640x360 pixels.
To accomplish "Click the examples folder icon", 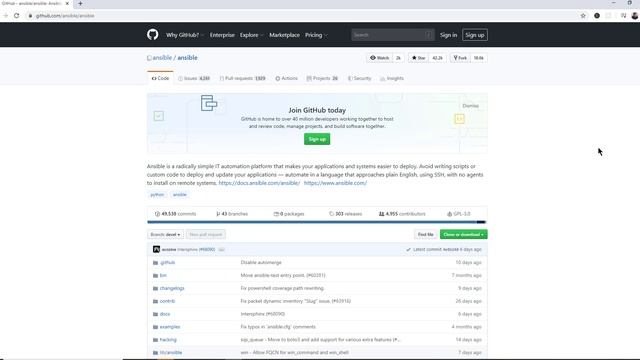I will pyautogui.click(x=155, y=327).
